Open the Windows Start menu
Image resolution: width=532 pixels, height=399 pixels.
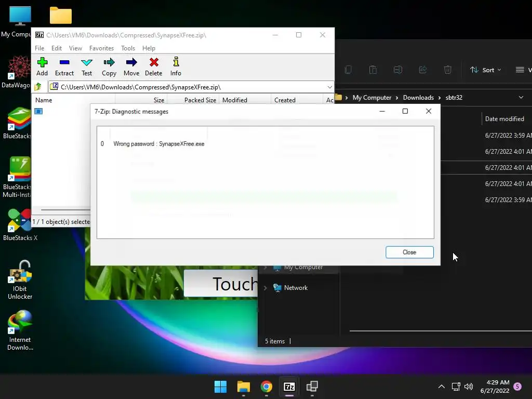pos(220,387)
